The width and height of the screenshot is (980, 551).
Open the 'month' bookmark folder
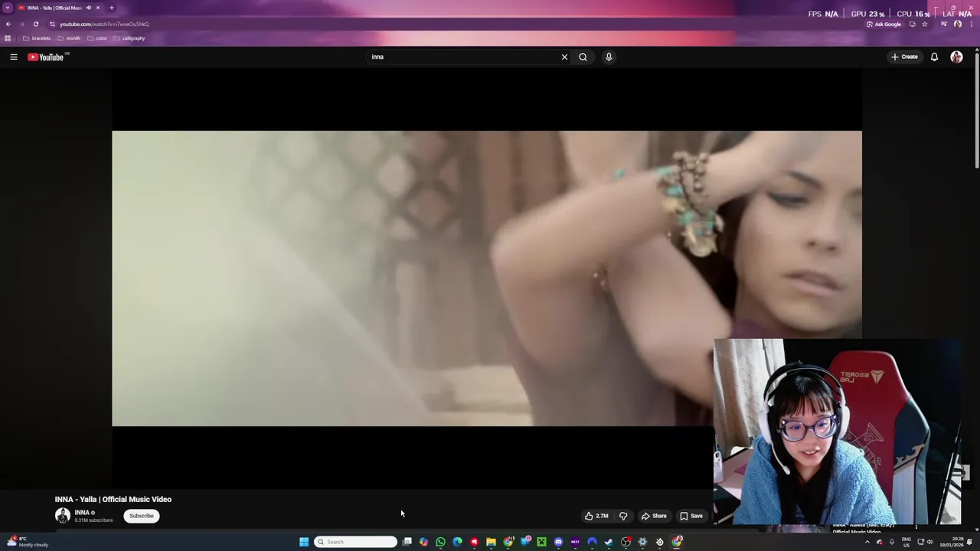tap(69, 38)
